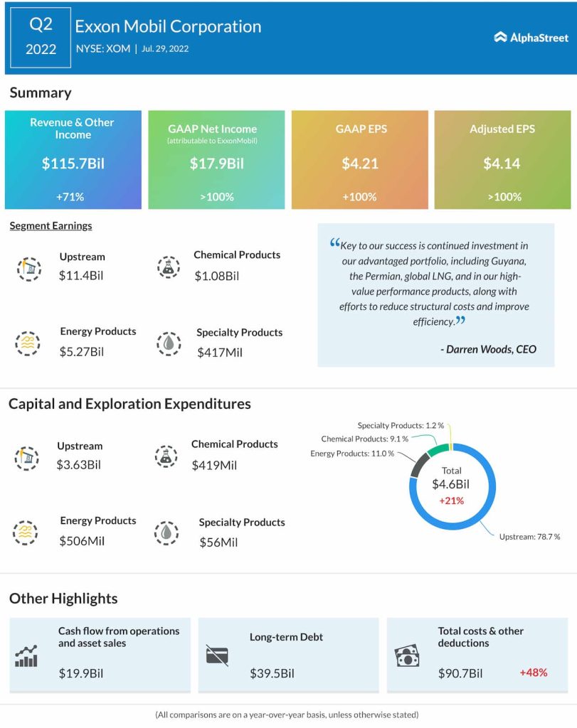Click the Adjusted EPS card
The image size is (577, 728).
tap(502, 159)
